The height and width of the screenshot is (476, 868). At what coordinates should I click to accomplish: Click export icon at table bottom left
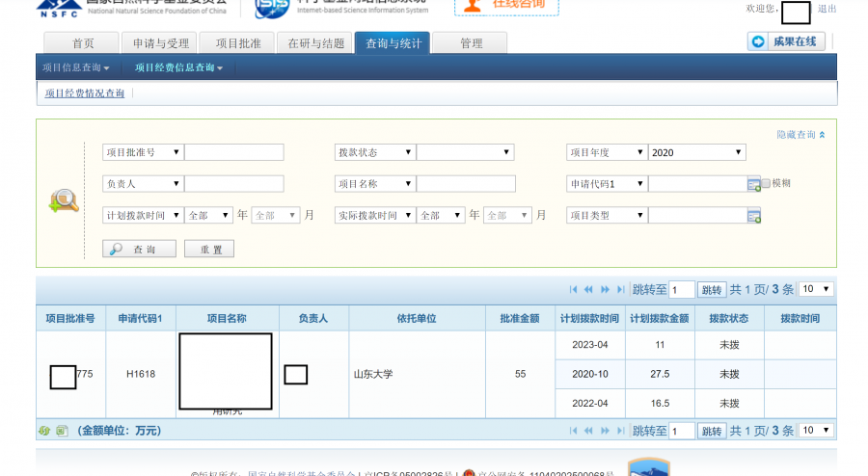pos(62,431)
